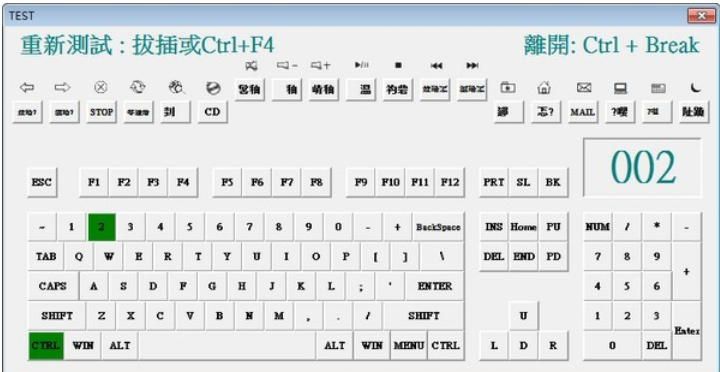This screenshot has height=372, width=720.
Task: Click the G key button
Action: pyautogui.click(x=213, y=286)
